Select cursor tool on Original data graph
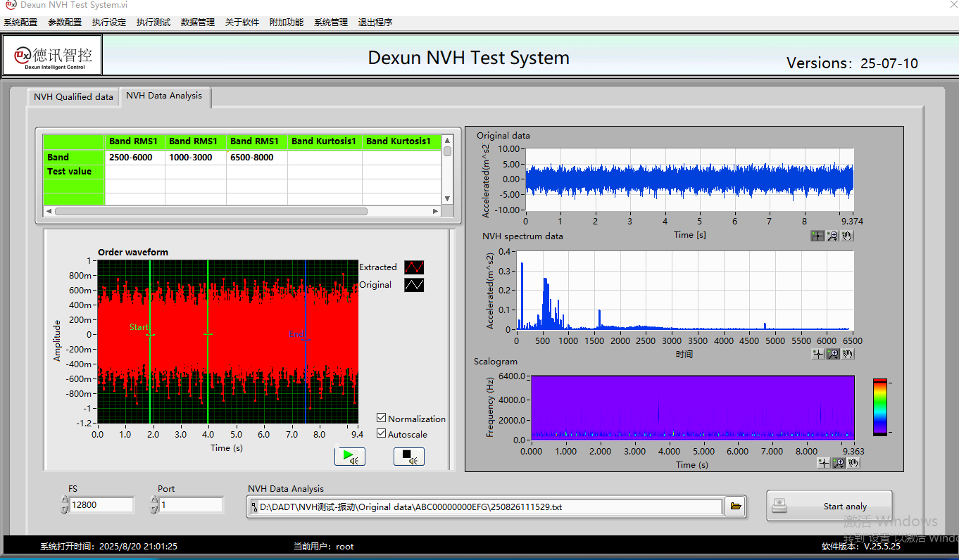The height and width of the screenshot is (560, 959). pos(817,236)
